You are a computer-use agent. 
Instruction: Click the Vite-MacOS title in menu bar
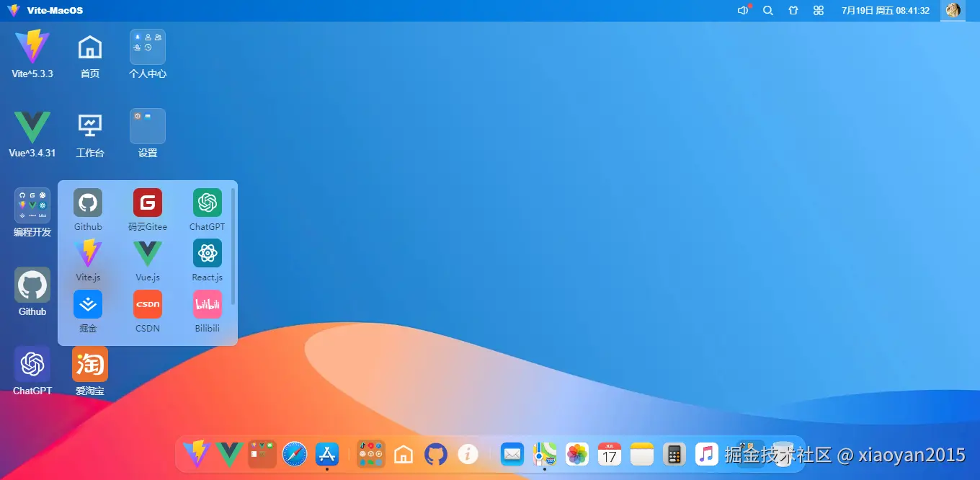pyautogui.click(x=55, y=11)
